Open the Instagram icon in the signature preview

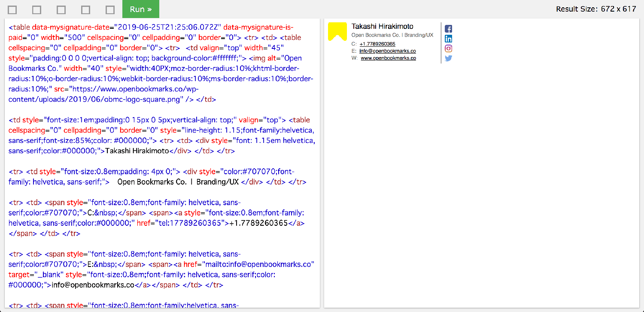tap(448, 48)
